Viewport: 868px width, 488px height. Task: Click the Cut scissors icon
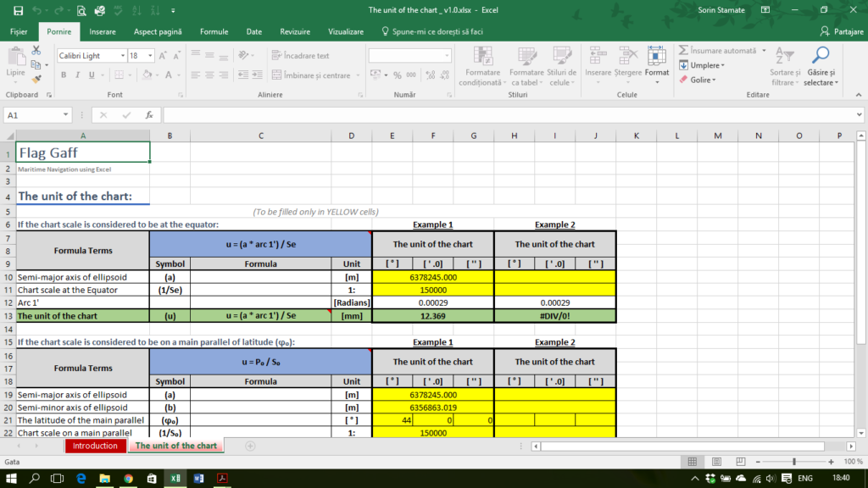36,51
